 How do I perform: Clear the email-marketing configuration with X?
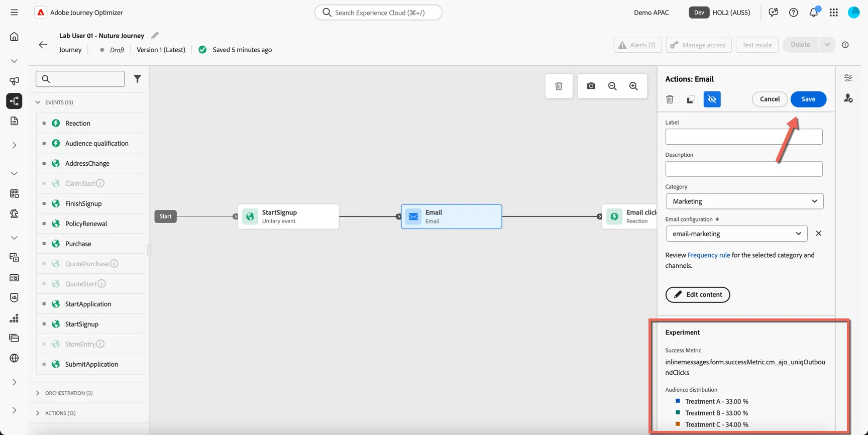[818, 234]
